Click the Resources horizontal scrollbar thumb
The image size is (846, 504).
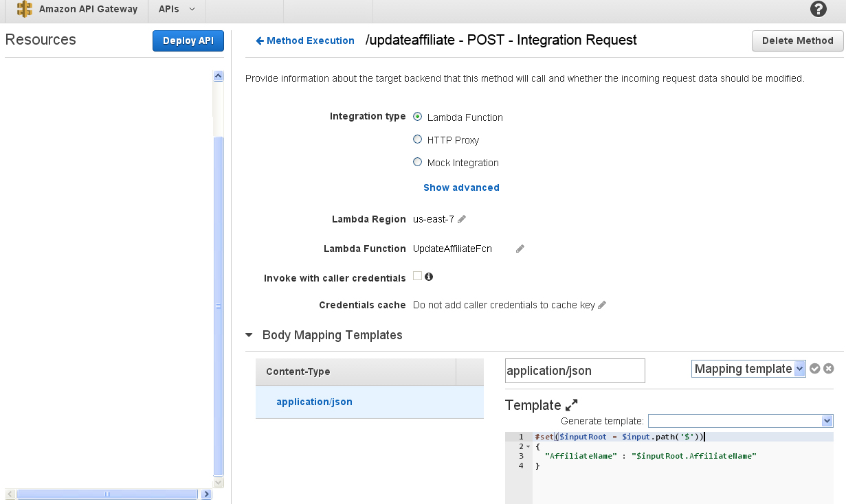pos(107,494)
